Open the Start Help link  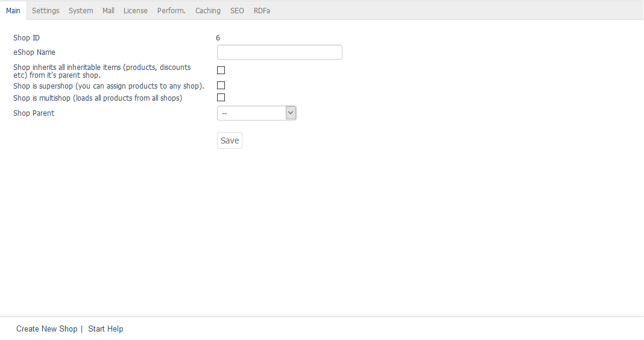(106, 329)
